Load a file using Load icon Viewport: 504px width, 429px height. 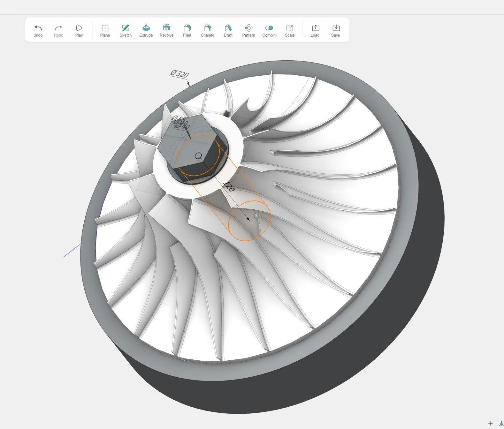[315, 31]
